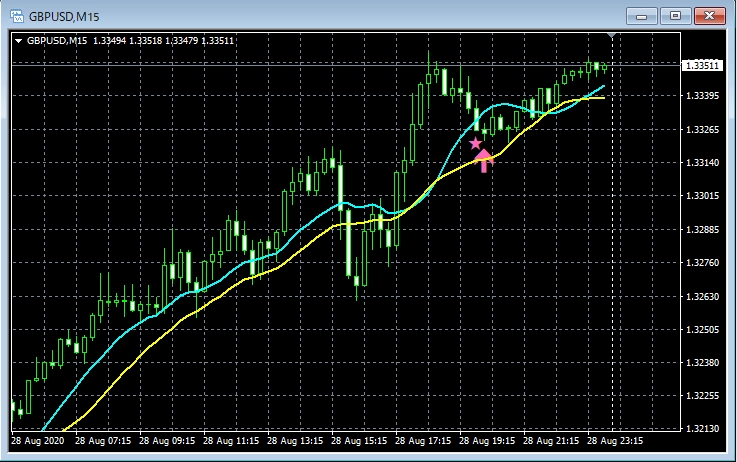Click the 1.33395 price axis label
Viewport: 737px width, 462px height.
[x=703, y=96]
